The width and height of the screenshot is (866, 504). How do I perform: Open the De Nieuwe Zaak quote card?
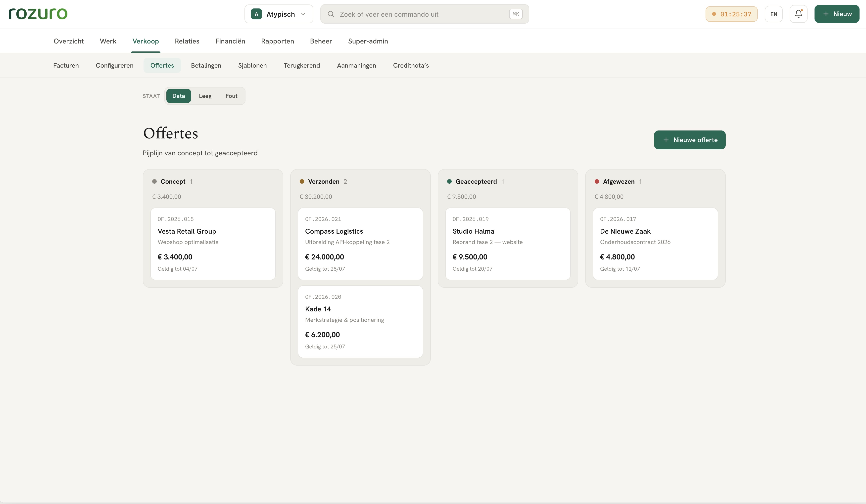[655, 244]
